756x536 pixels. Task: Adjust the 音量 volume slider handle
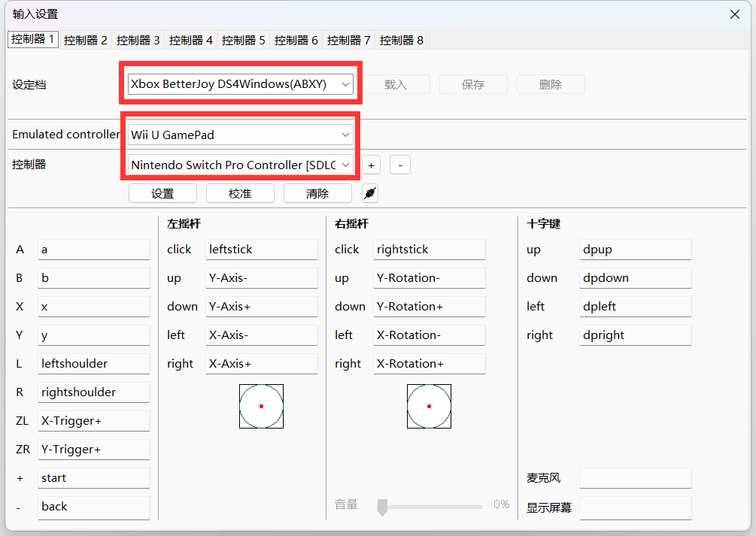382,507
